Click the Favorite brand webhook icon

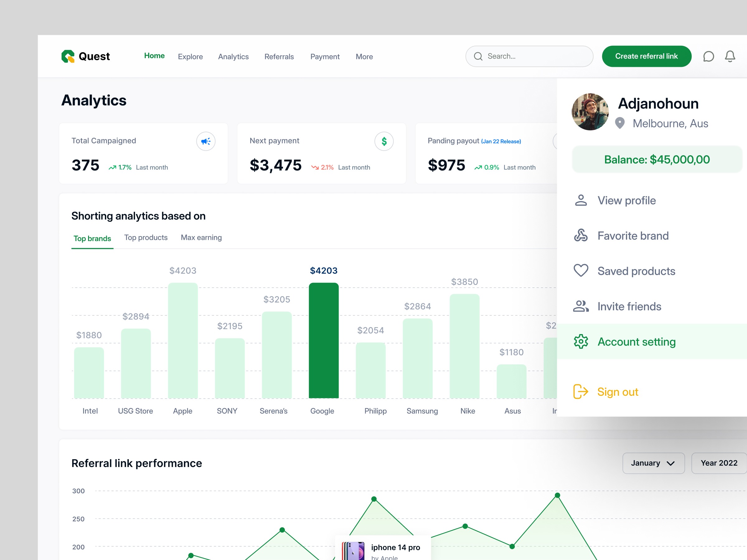click(581, 235)
